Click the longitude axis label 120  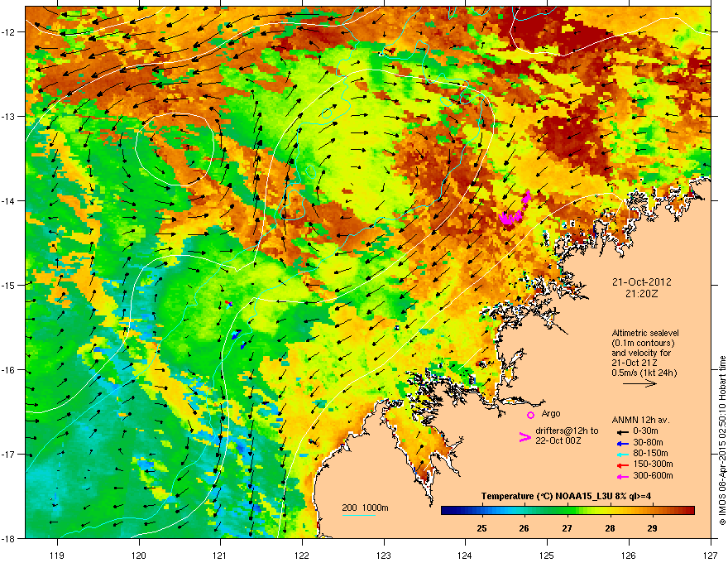pyautogui.click(x=139, y=555)
